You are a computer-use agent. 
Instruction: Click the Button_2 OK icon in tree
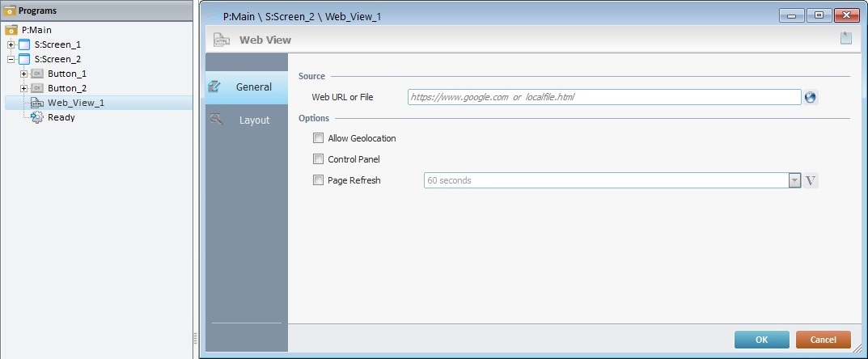36,88
